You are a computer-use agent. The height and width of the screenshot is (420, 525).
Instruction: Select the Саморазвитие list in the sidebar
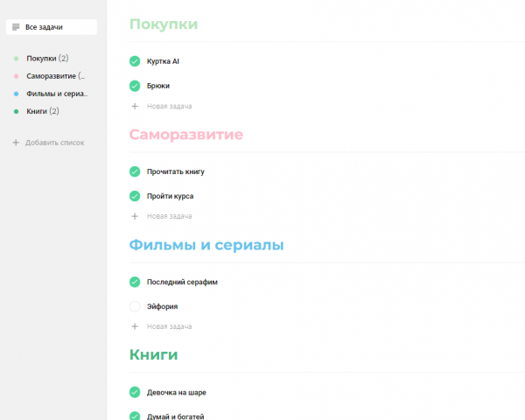point(56,76)
